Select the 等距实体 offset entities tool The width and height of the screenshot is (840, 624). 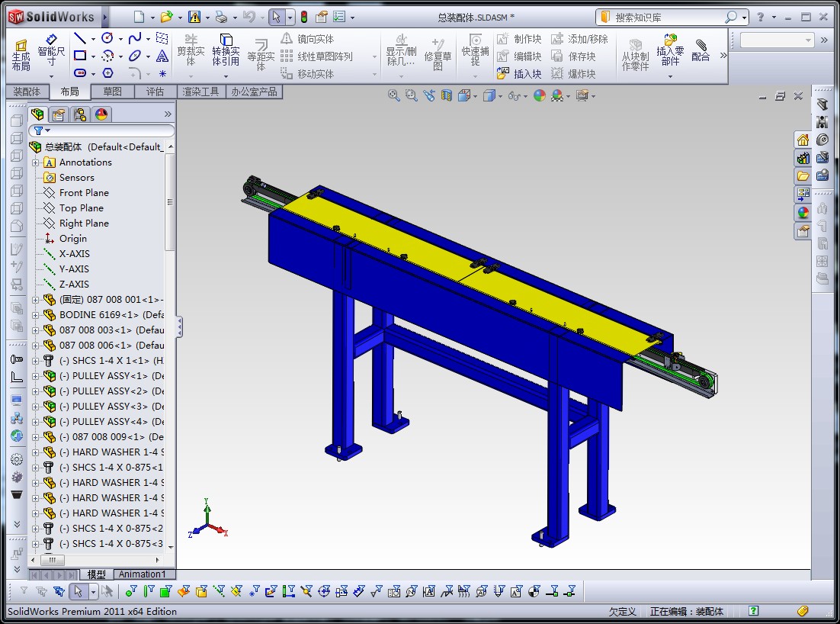[261, 55]
